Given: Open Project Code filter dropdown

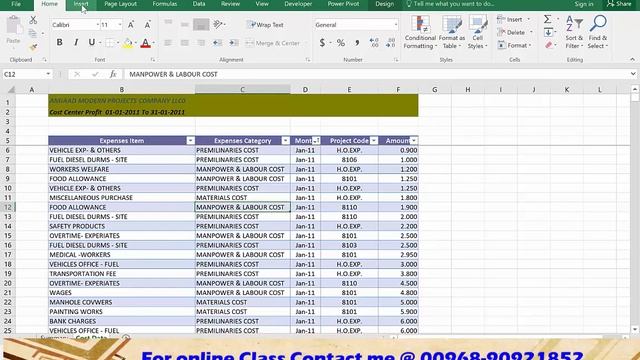Looking at the screenshot, I should 373,140.
